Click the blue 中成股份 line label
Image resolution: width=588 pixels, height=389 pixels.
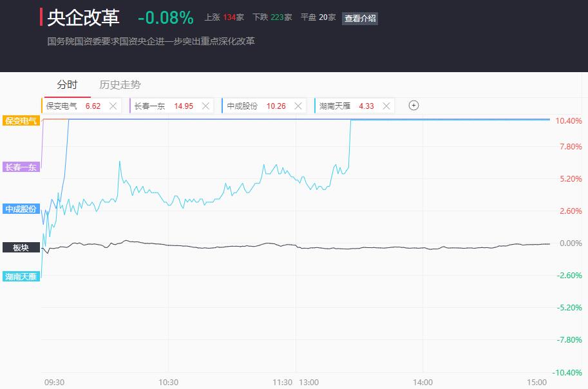21,209
